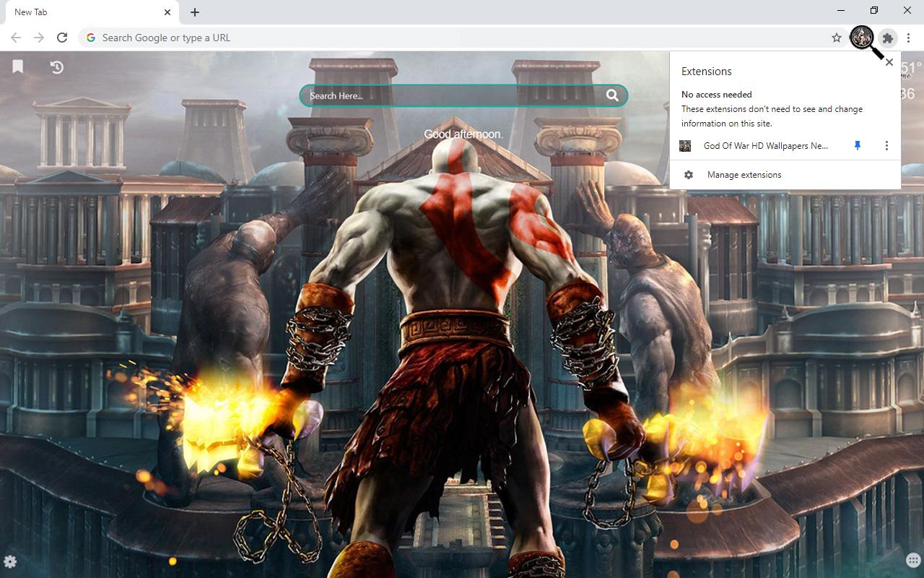
Task: Click the Extensions popup title
Action: point(707,71)
